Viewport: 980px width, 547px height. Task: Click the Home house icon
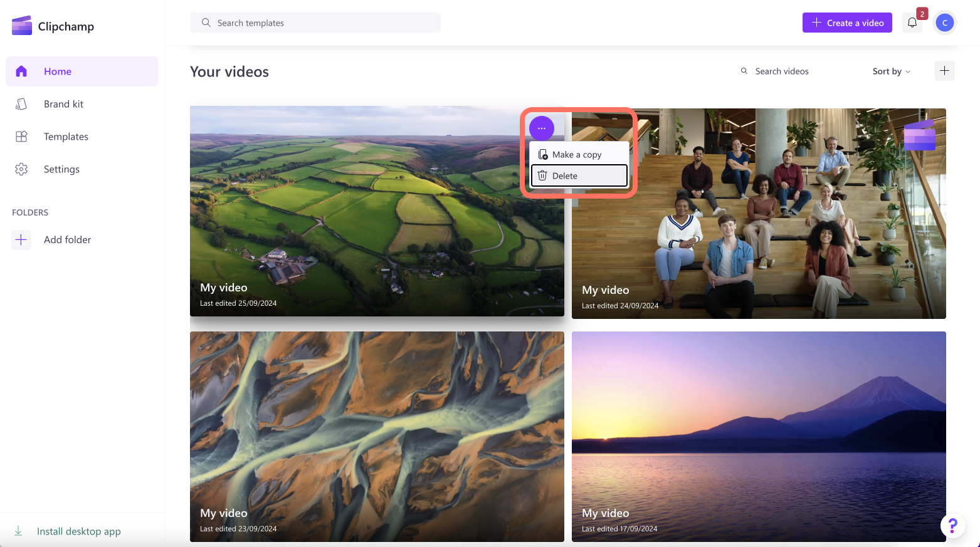(21, 71)
